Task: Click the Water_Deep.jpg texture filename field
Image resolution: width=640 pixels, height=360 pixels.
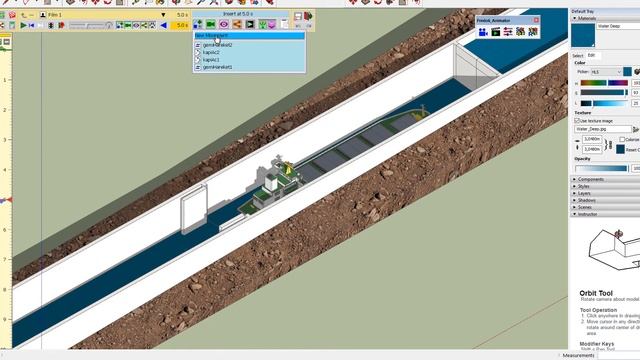Action: [602, 129]
